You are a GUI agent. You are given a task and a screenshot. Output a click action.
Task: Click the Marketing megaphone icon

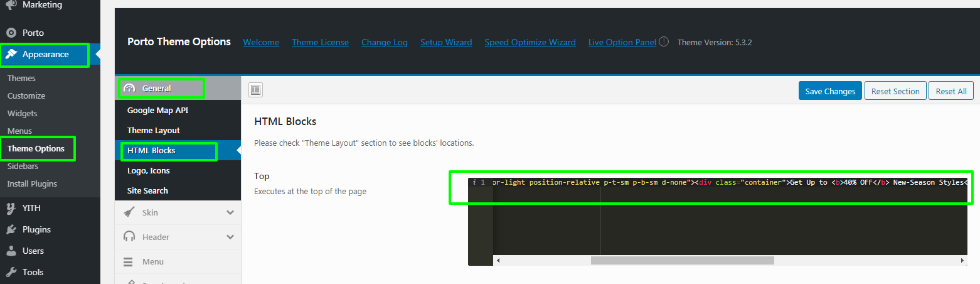11,5
